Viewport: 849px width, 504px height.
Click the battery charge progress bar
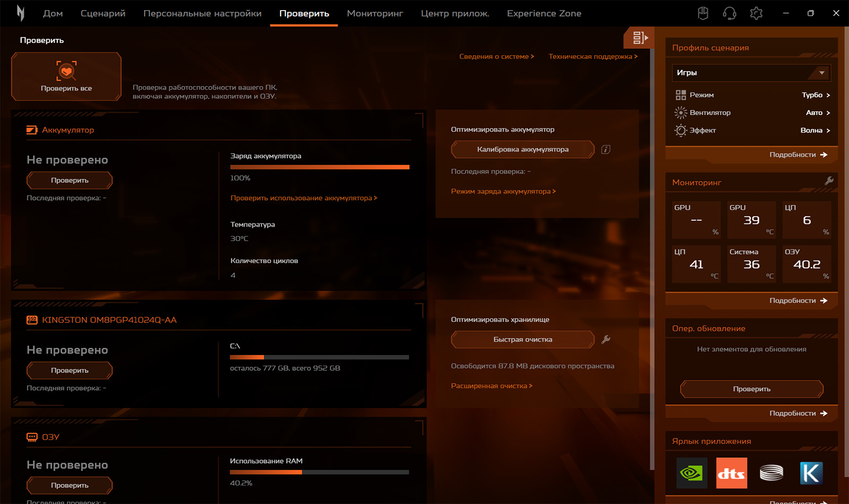[x=319, y=167]
